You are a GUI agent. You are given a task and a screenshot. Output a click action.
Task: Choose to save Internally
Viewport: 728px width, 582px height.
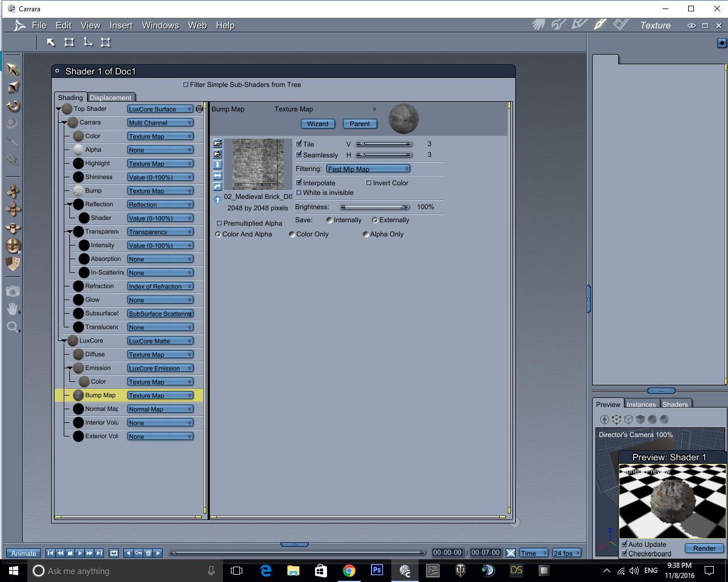click(x=329, y=220)
